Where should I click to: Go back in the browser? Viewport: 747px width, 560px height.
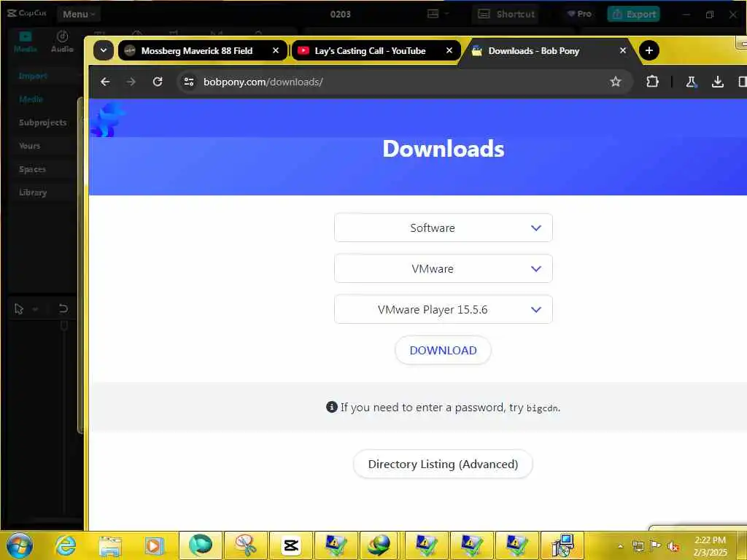(x=105, y=82)
